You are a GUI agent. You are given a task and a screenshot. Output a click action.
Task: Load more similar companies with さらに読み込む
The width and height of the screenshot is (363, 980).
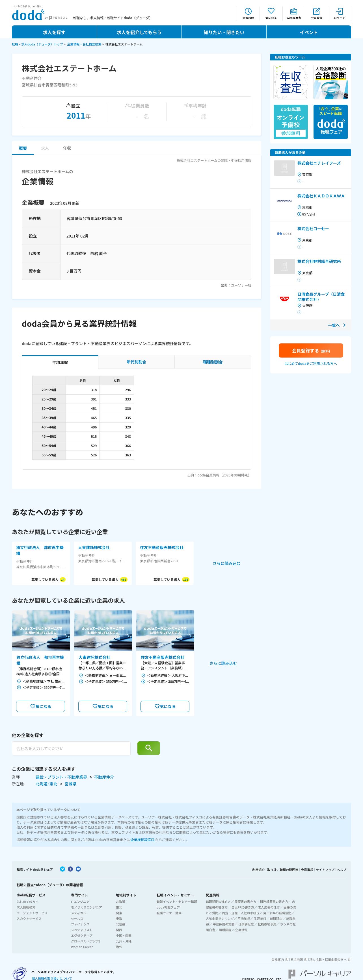tap(226, 563)
